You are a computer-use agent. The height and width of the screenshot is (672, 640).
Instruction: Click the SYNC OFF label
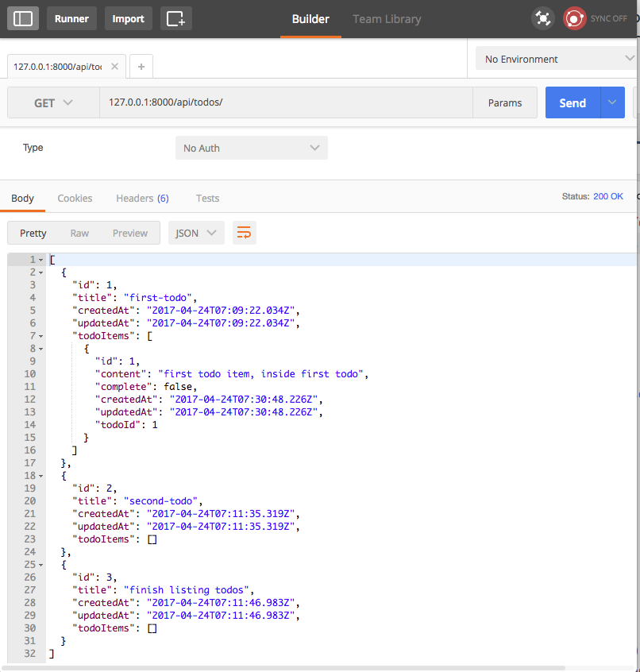tap(609, 18)
